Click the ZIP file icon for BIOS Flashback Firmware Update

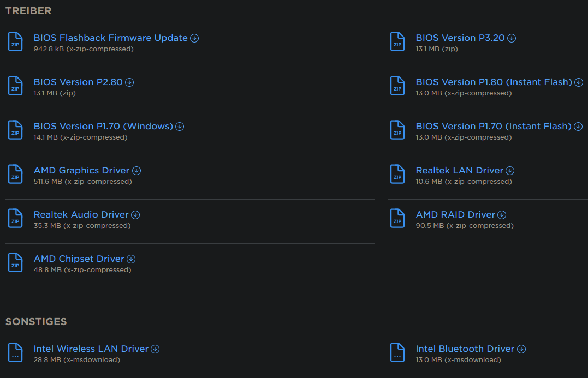(15, 41)
